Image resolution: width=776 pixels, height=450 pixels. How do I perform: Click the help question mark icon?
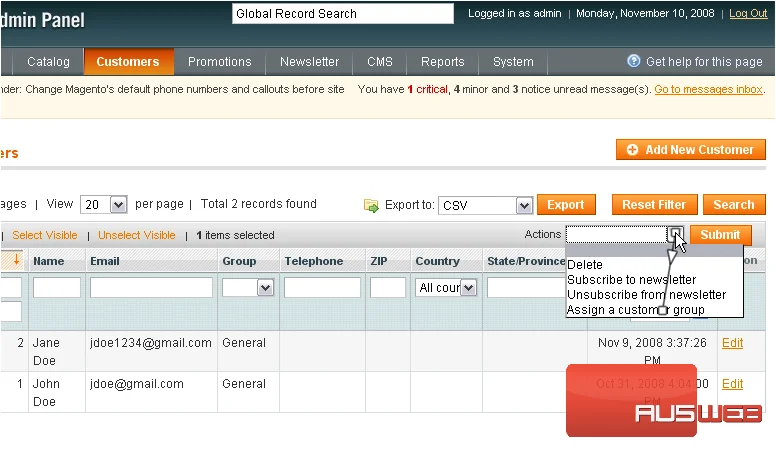coord(633,61)
